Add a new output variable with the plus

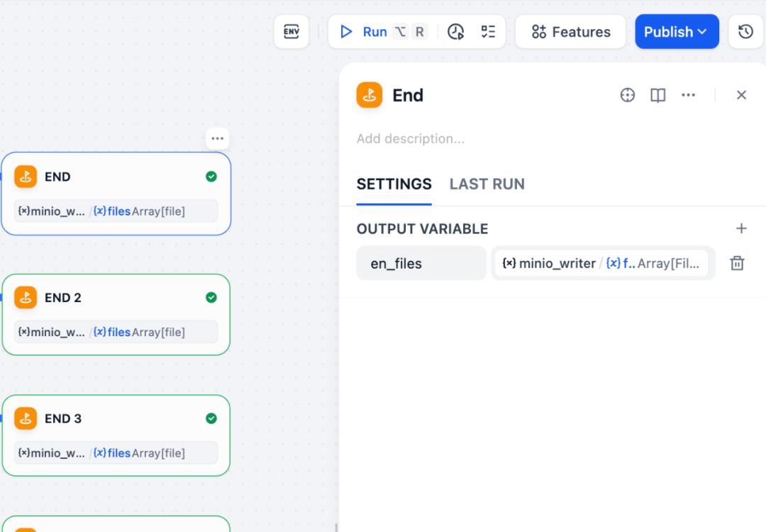pos(741,228)
